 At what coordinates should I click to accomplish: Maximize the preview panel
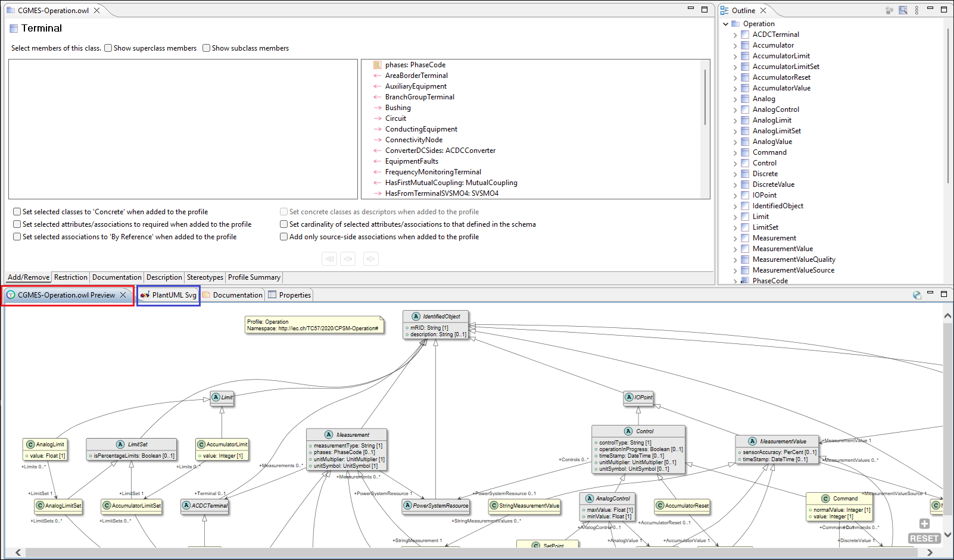944,294
